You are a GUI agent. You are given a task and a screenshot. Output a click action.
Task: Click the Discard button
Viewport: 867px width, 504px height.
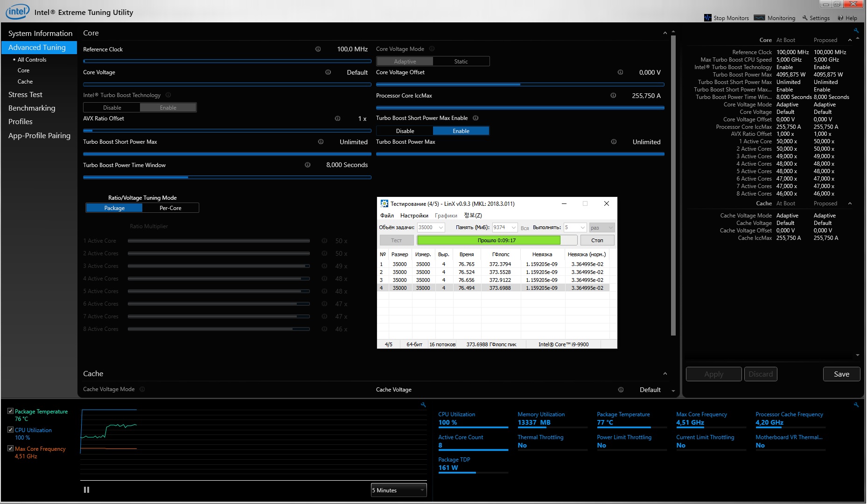tap(761, 374)
